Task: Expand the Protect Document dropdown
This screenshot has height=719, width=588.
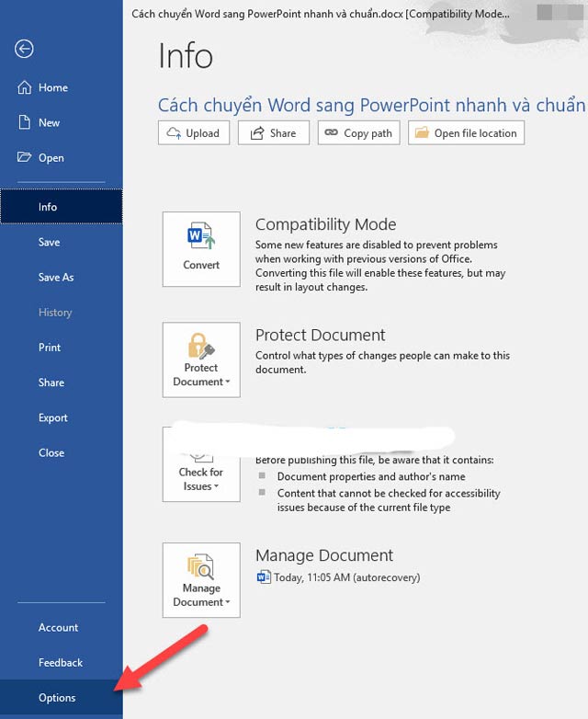Action: [x=201, y=359]
